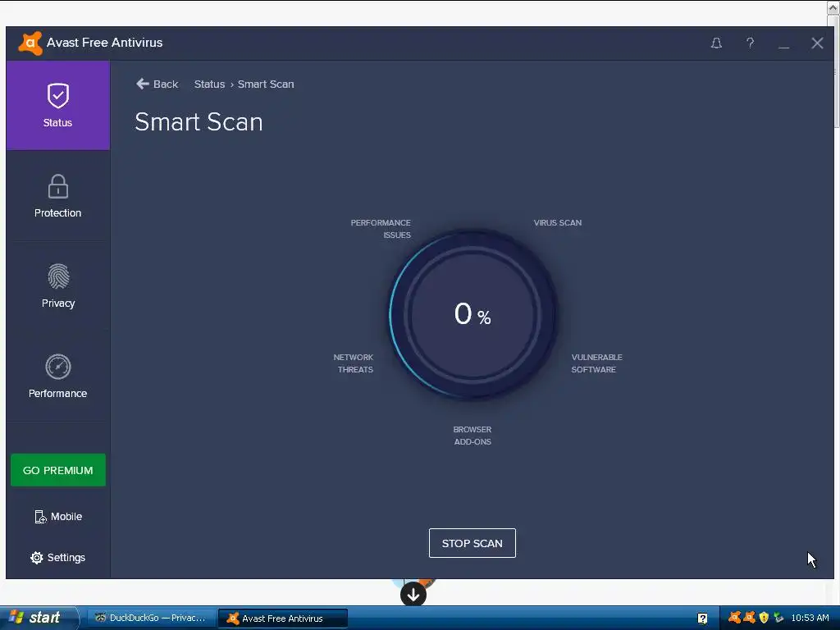Click the GO PREMIUM button
The height and width of the screenshot is (630, 840).
coord(58,470)
